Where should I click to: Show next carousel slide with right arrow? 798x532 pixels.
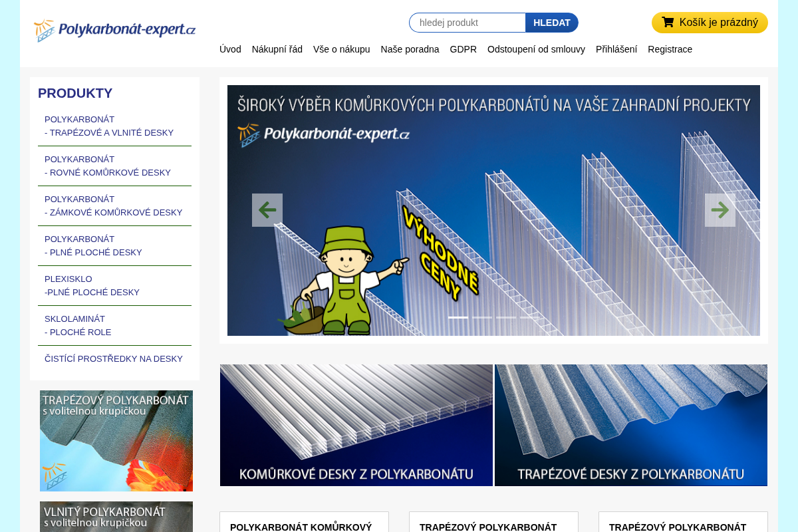click(720, 210)
